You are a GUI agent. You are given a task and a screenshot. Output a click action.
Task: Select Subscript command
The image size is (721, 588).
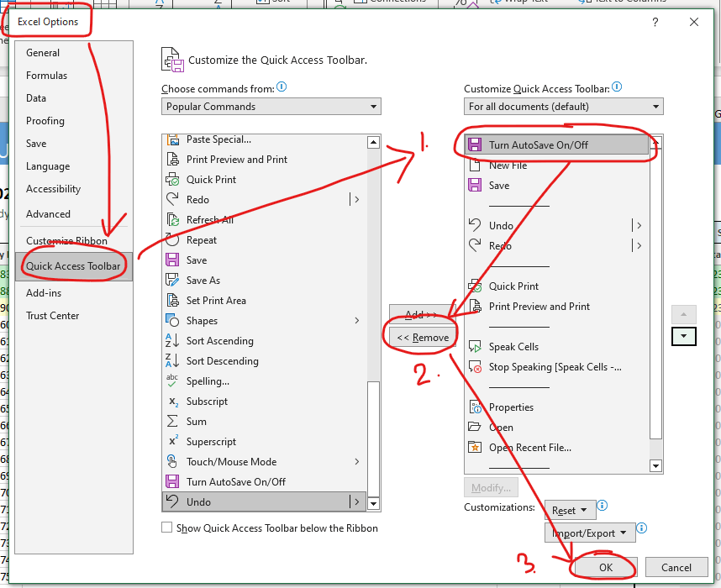click(x=265, y=402)
